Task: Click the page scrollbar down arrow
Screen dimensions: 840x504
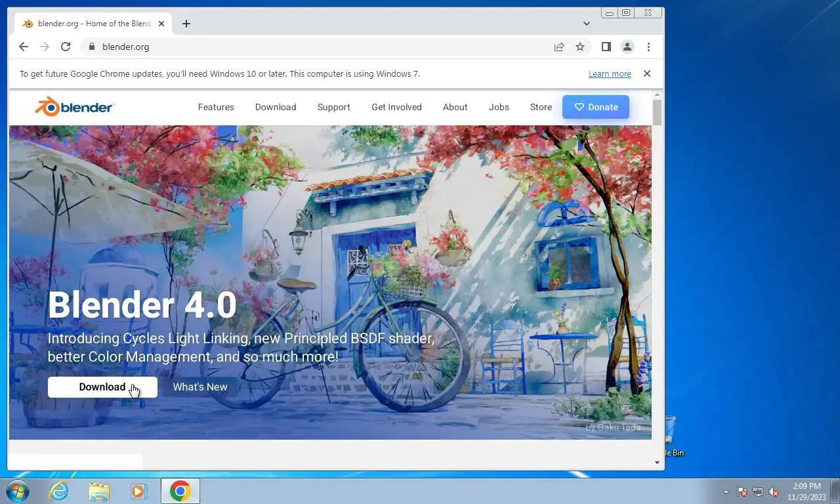Action: coord(658,463)
